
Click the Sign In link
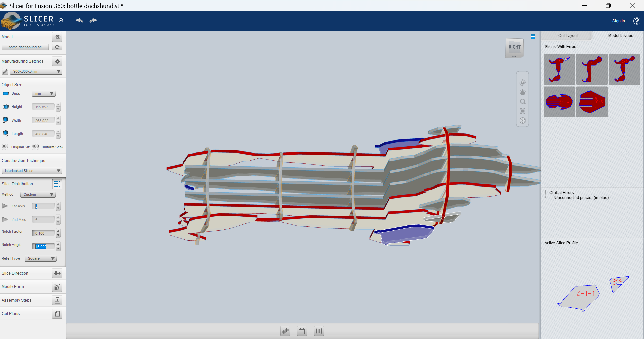click(618, 21)
